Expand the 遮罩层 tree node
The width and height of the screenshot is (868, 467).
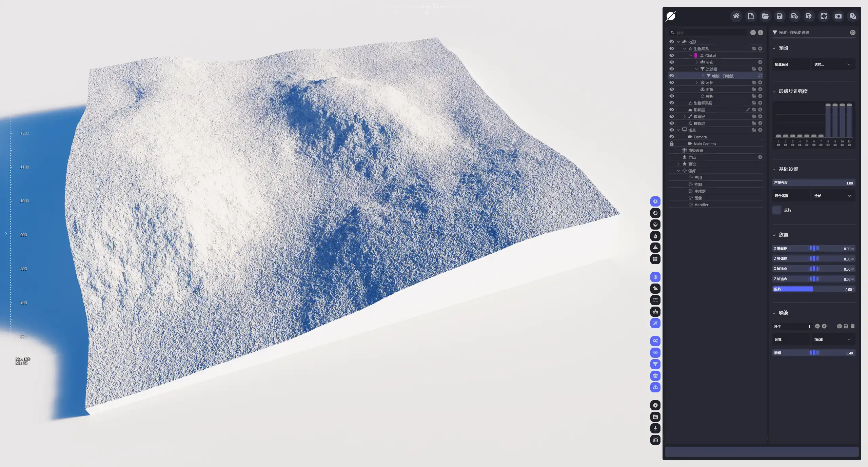click(685, 116)
